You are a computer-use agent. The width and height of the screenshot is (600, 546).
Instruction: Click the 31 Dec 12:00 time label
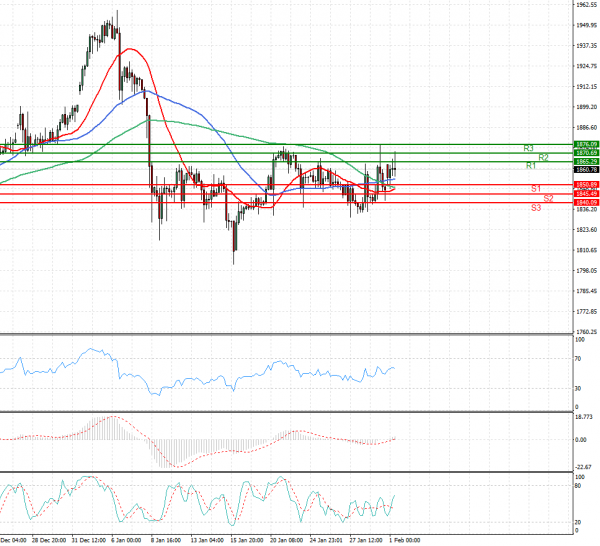pyautogui.click(x=88, y=540)
